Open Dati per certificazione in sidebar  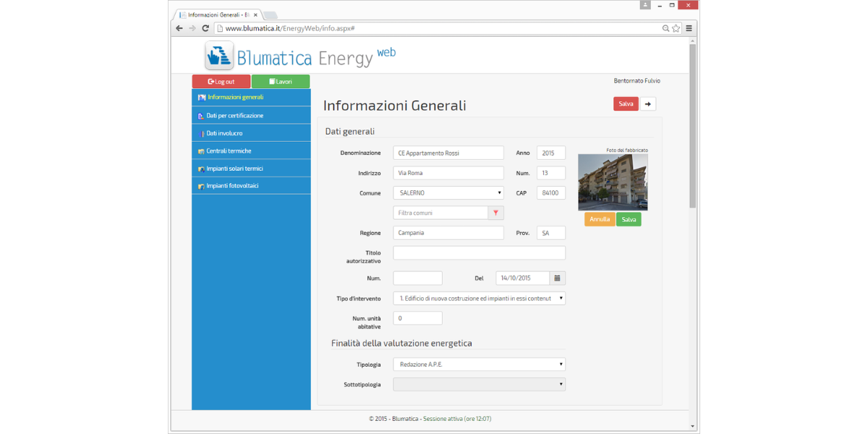234,116
